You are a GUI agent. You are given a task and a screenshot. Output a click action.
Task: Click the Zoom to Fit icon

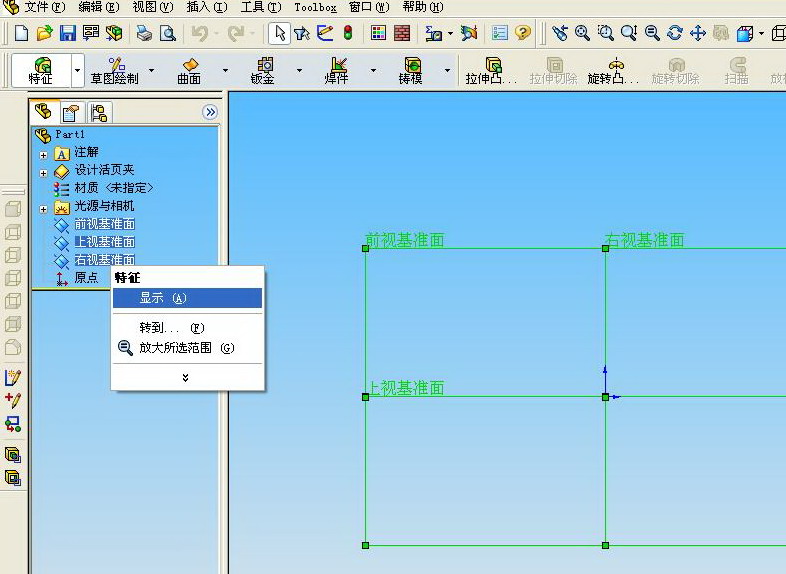tap(582, 34)
